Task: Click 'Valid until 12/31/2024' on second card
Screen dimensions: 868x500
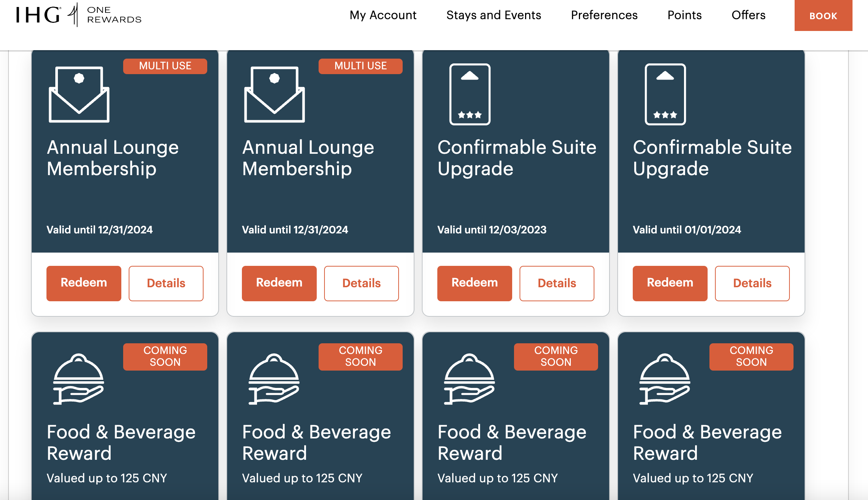Action: coord(295,230)
